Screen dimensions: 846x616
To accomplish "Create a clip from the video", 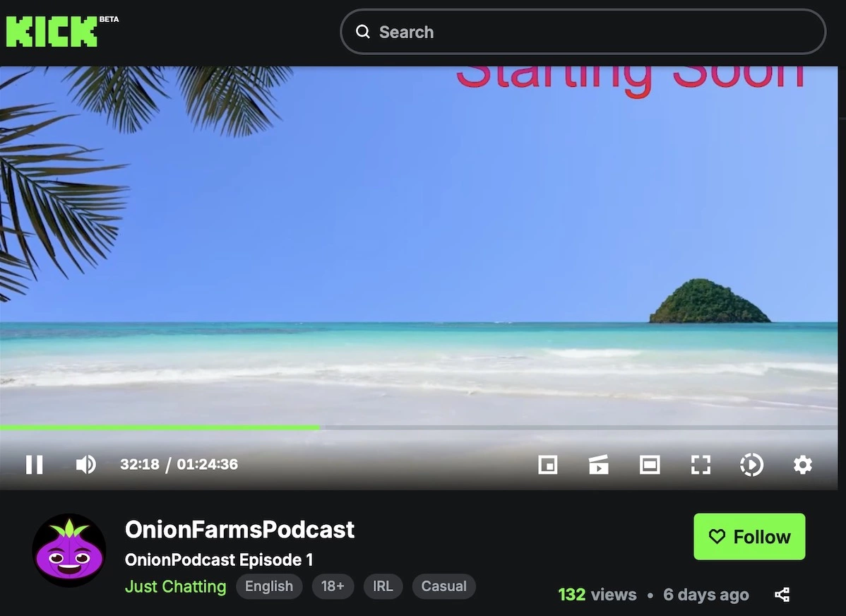I will [598, 464].
